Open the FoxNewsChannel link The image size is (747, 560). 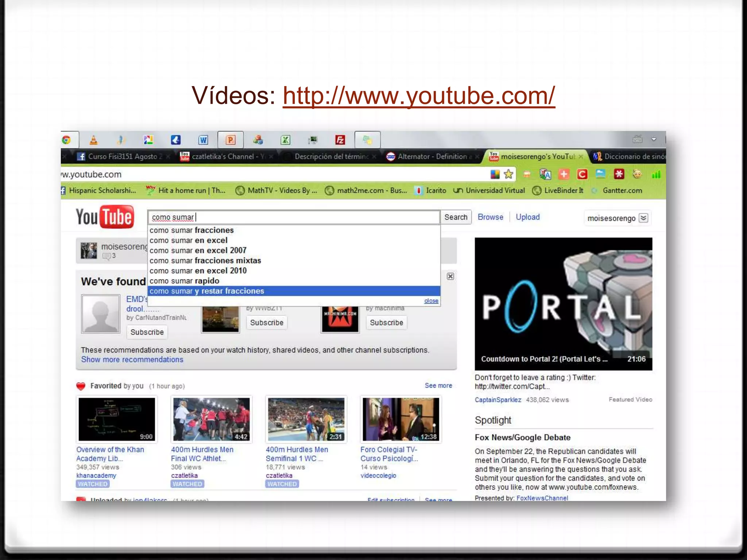542,498
